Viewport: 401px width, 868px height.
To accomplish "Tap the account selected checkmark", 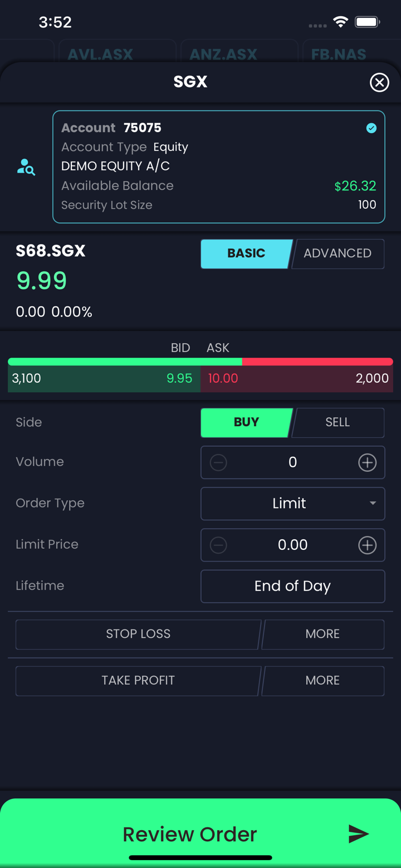I will [x=371, y=128].
